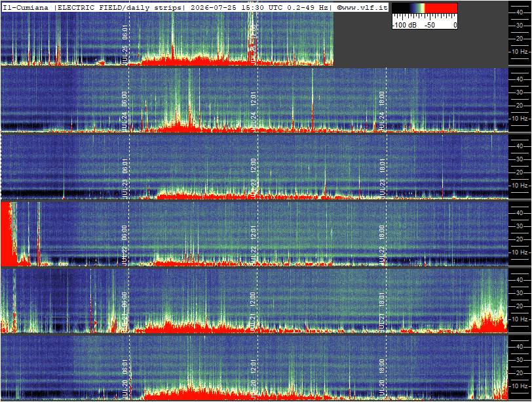The width and height of the screenshot is (532, 402).
Task: Click the red section of color scale
Action: coord(441,8)
